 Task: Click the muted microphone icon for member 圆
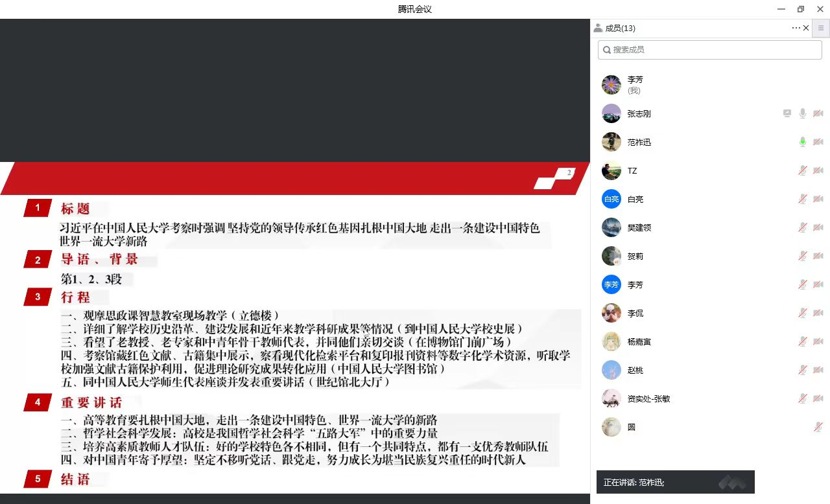(818, 428)
